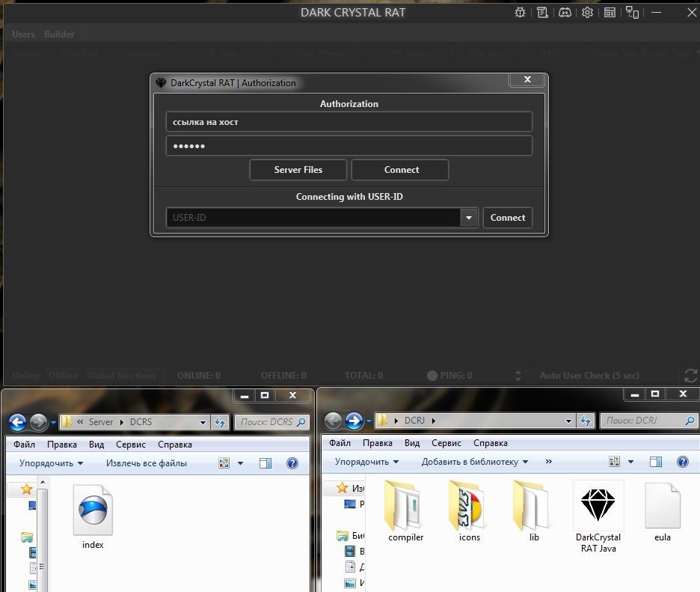The height and width of the screenshot is (592, 700).
Task: Click the host link input field
Action: 349,122
